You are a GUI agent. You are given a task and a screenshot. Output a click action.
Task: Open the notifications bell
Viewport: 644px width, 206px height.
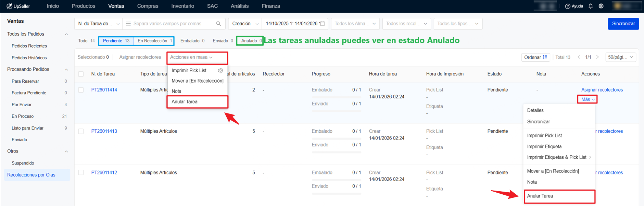(591, 6)
